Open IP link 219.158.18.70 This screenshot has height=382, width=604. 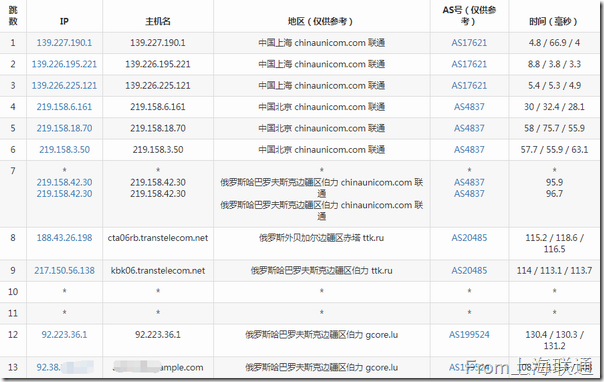pyautogui.click(x=64, y=128)
